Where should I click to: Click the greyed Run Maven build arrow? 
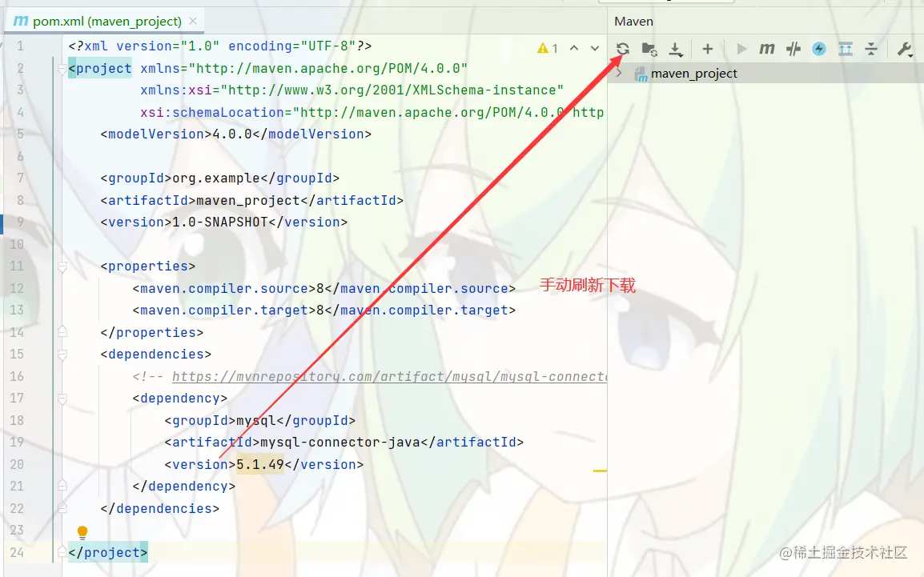click(741, 49)
